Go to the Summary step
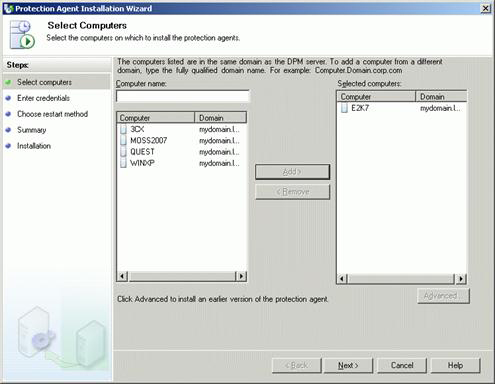 [32, 130]
